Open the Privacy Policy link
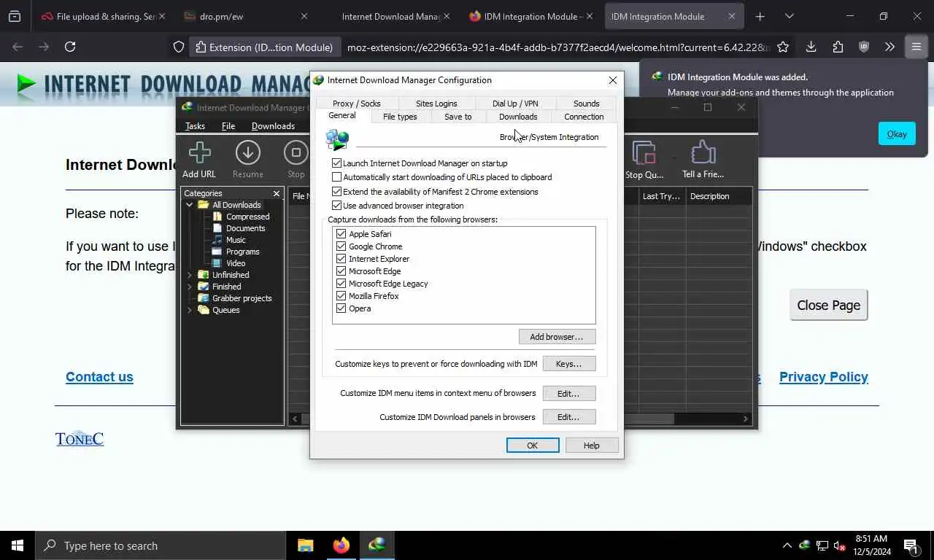The height and width of the screenshot is (560, 934). pyautogui.click(x=823, y=377)
